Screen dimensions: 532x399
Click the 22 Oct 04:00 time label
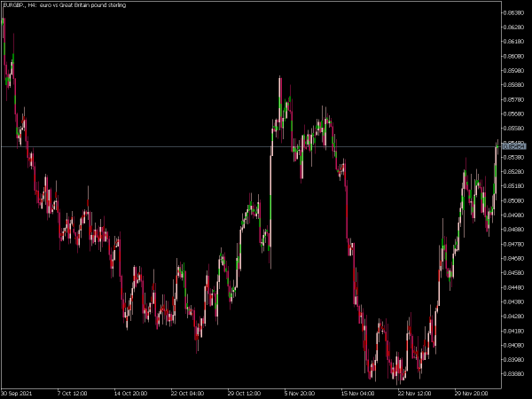(188, 394)
